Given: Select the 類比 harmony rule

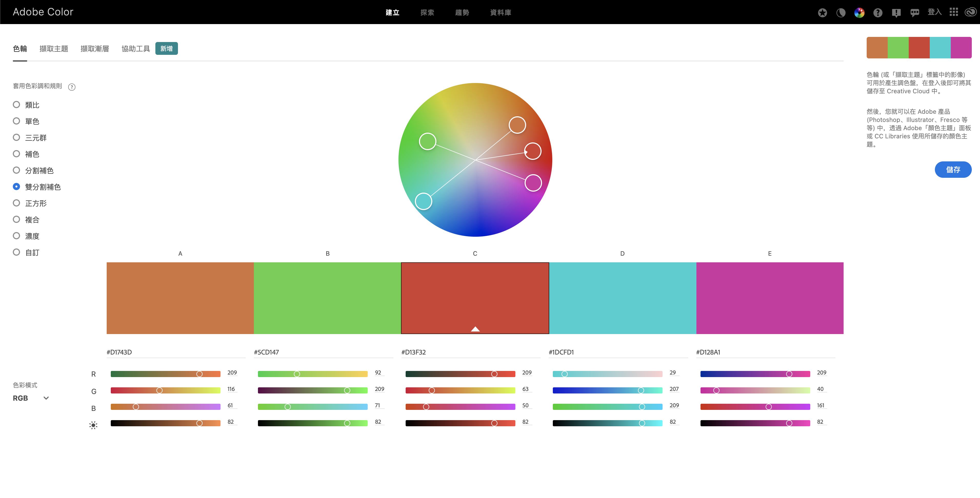Looking at the screenshot, I should pos(26,105).
